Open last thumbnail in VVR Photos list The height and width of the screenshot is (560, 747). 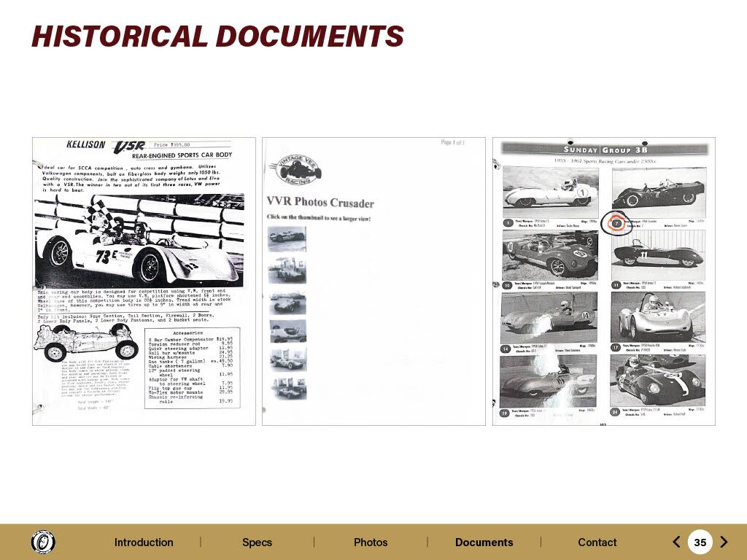[x=287, y=388]
